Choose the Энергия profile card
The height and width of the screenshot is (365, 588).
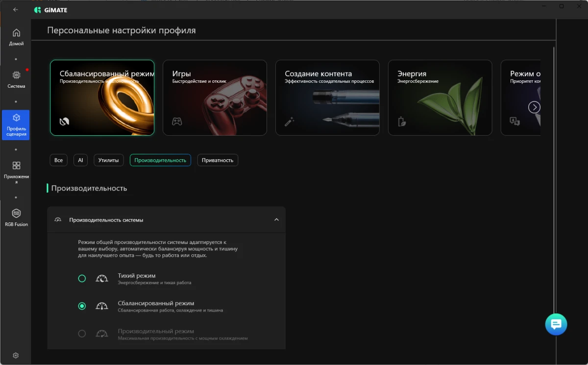[440, 97]
